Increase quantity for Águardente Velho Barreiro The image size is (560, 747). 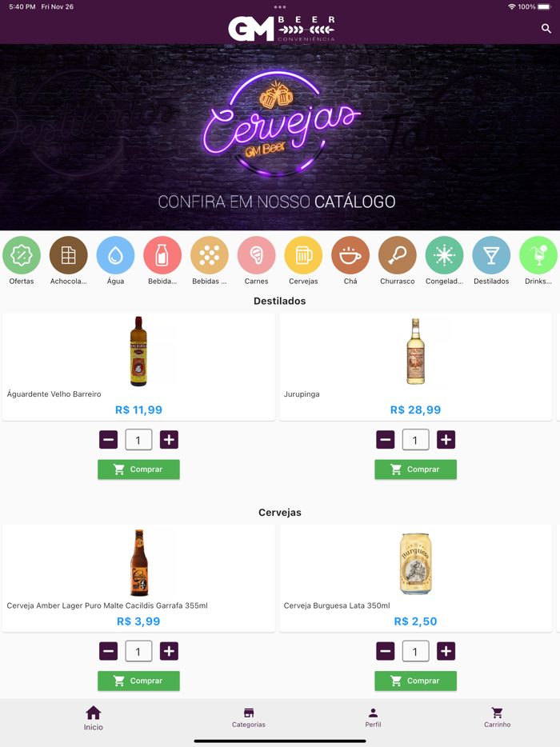[169, 440]
